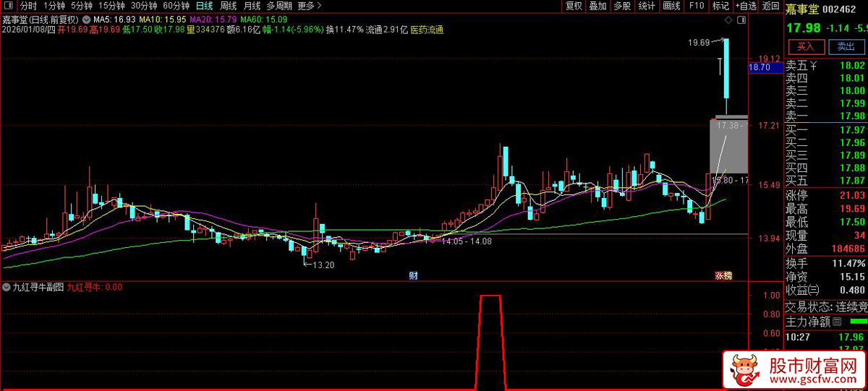Open F10 company info
This screenshot has height=391, width=868.
pos(696,6)
